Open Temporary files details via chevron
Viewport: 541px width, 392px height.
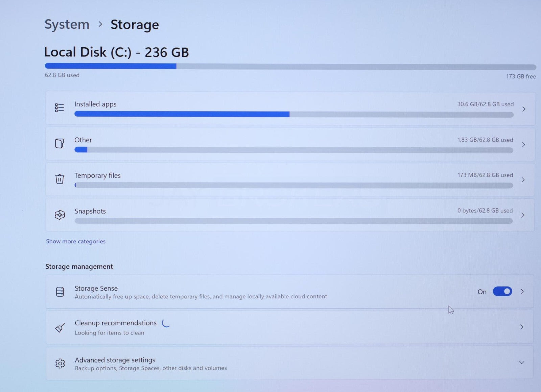(523, 180)
